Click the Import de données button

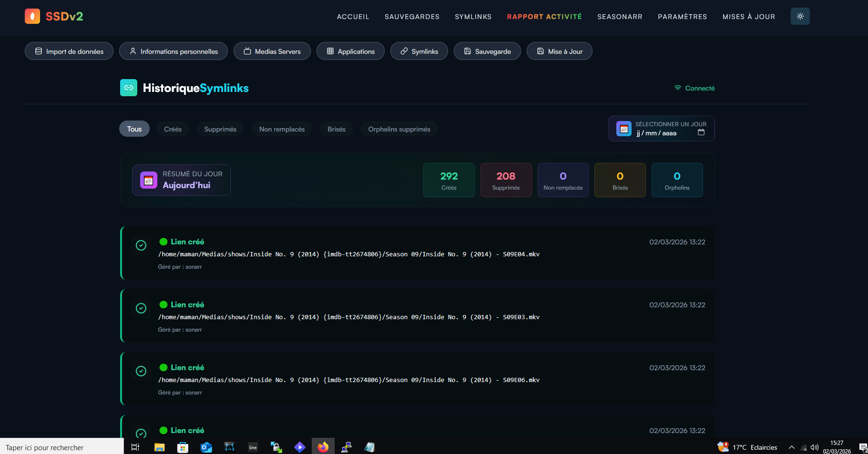click(x=69, y=51)
